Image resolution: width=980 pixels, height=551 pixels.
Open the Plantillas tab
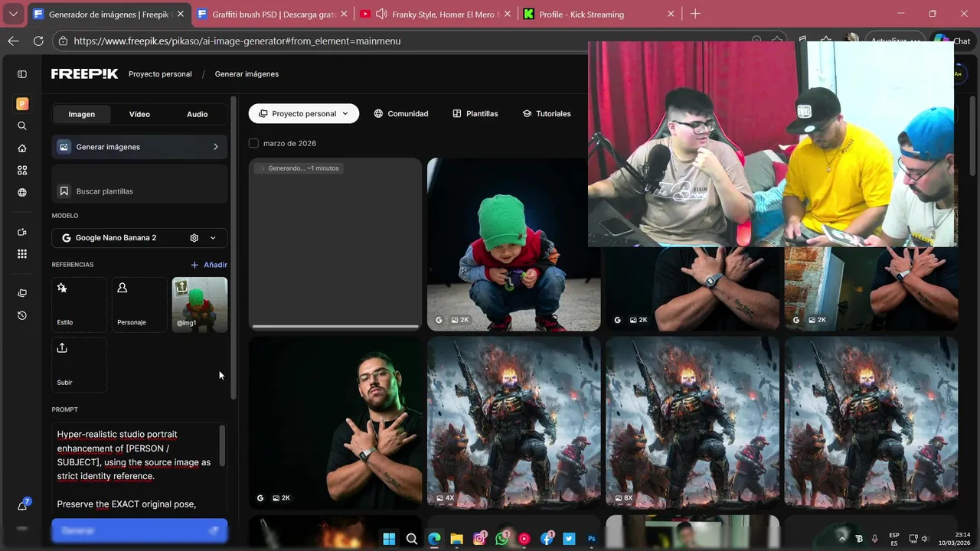(475, 113)
